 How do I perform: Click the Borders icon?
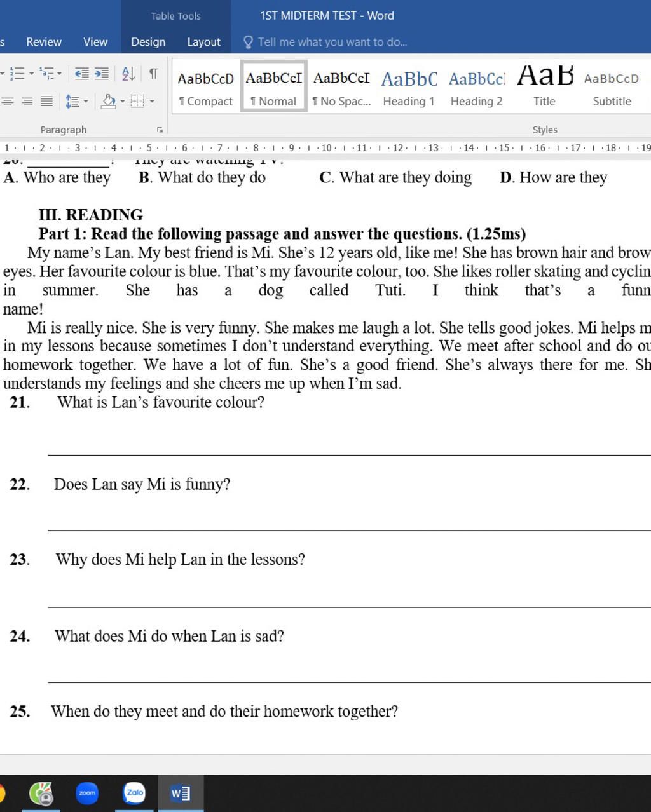click(x=137, y=101)
